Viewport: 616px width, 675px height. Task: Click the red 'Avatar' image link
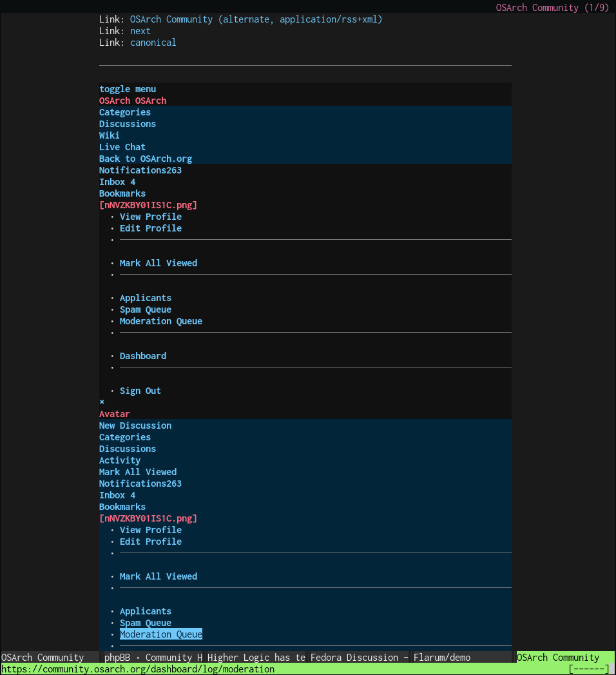coord(115,414)
